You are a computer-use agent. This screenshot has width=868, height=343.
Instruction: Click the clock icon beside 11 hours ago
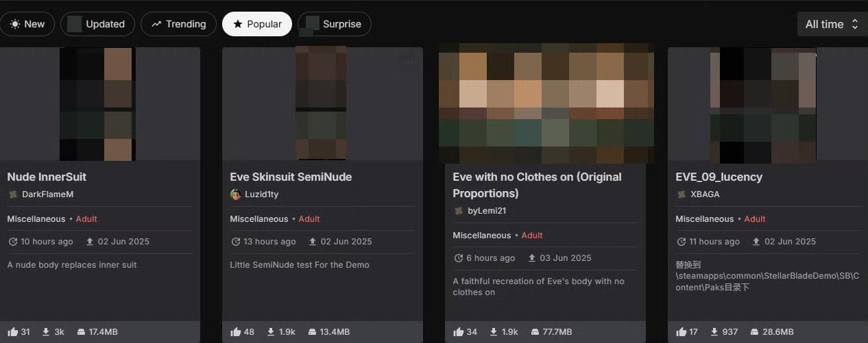pos(681,242)
